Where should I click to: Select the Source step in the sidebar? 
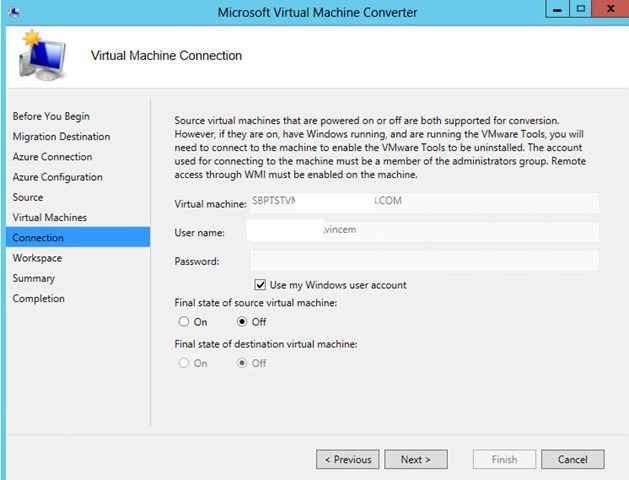28,197
